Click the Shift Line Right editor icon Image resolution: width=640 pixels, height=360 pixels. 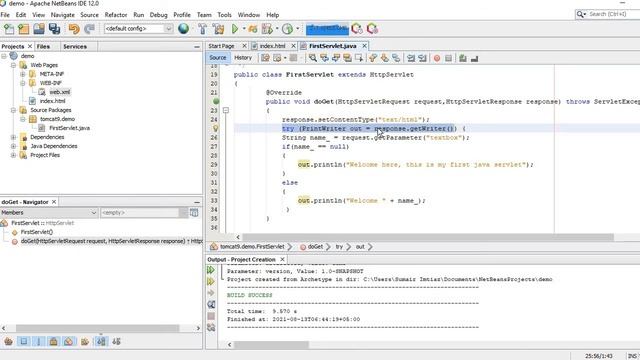(422, 58)
